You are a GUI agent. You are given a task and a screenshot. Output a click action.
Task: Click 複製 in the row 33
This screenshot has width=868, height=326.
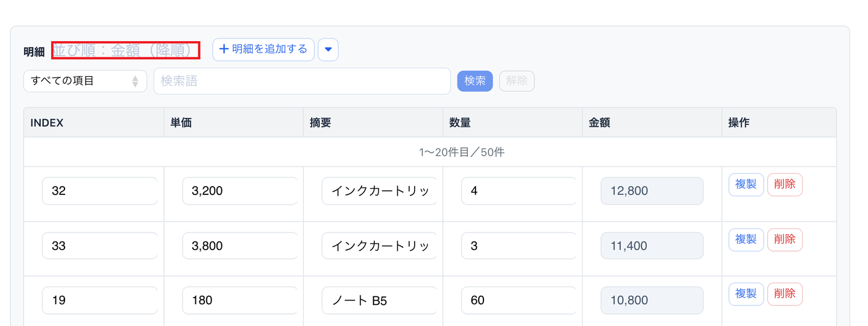click(x=746, y=240)
